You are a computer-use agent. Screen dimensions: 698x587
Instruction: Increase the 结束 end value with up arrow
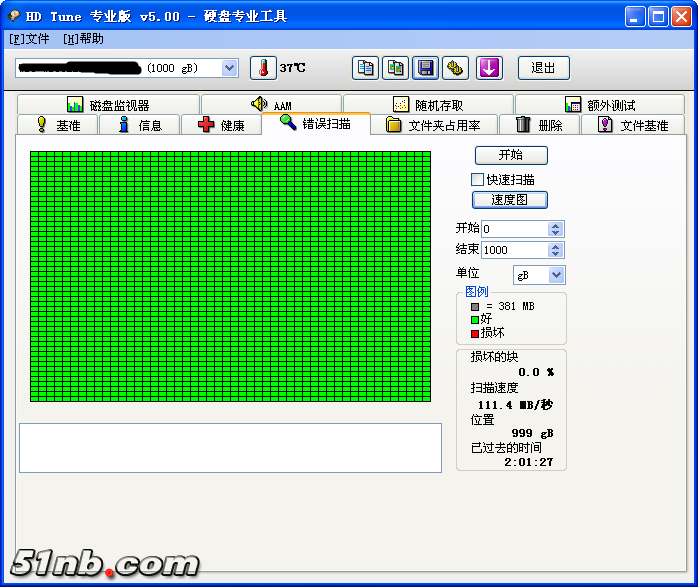point(556,245)
